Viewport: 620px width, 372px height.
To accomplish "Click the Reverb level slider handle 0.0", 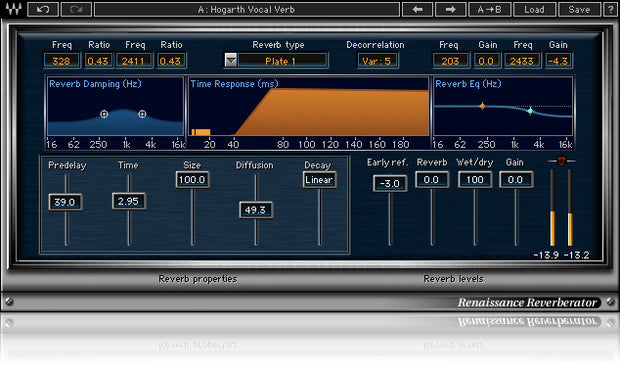I will [x=432, y=180].
